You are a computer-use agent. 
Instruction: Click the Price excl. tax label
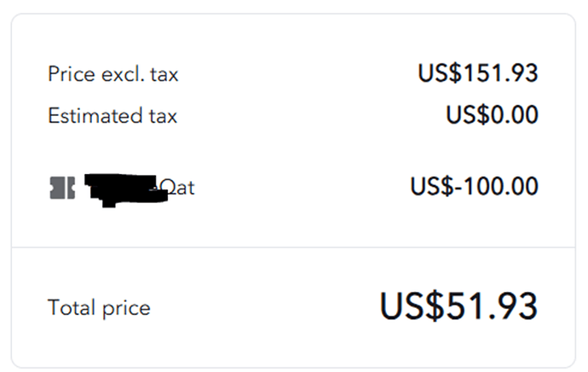(x=113, y=74)
